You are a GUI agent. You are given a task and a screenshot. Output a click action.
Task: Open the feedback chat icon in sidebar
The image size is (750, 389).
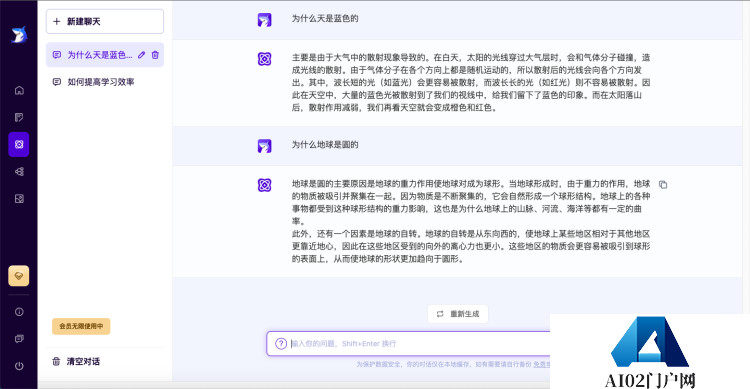point(19,339)
